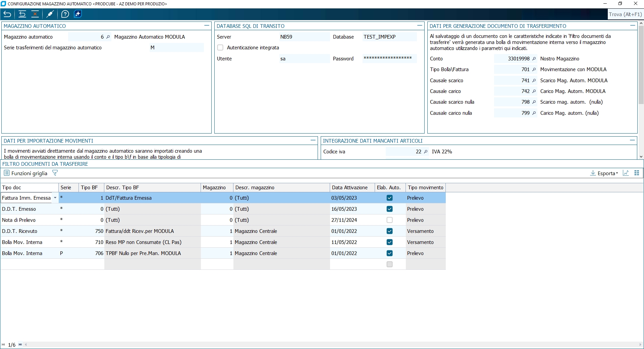Screen dimensions: 644x349
Task: Click the grid layout tiles icon
Action: tap(637, 173)
